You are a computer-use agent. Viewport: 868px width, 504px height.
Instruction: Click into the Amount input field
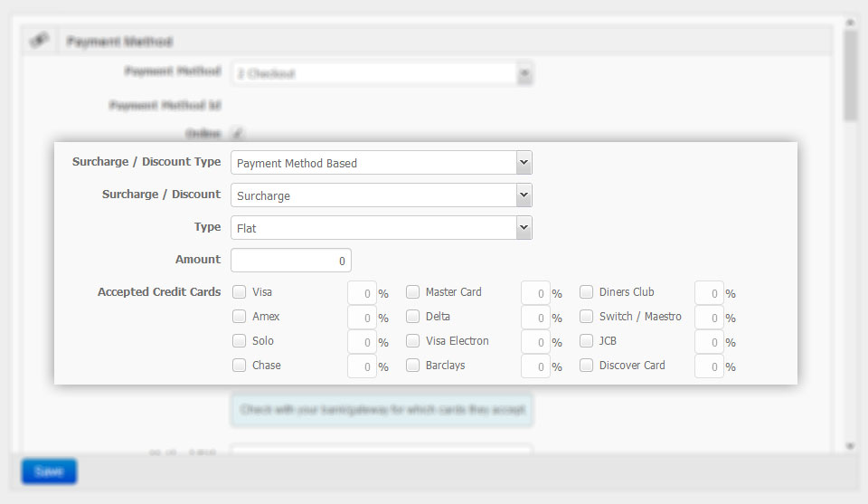point(290,261)
